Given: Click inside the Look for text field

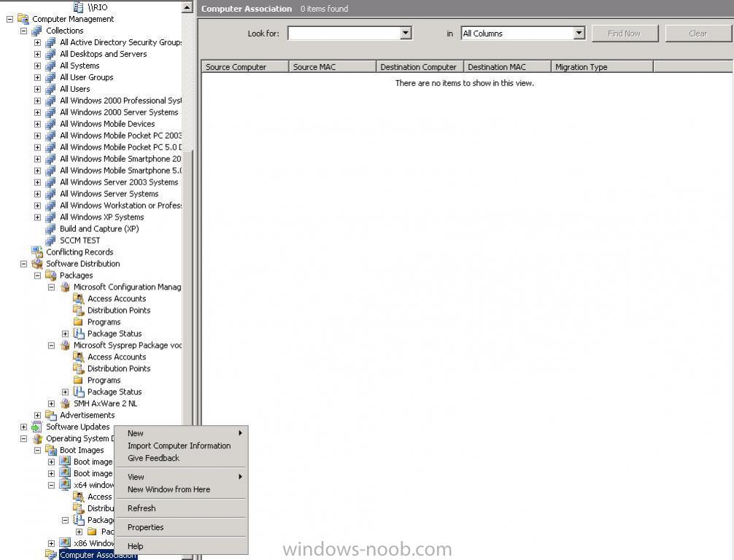Looking at the screenshot, I should pyautogui.click(x=344, y=34).
